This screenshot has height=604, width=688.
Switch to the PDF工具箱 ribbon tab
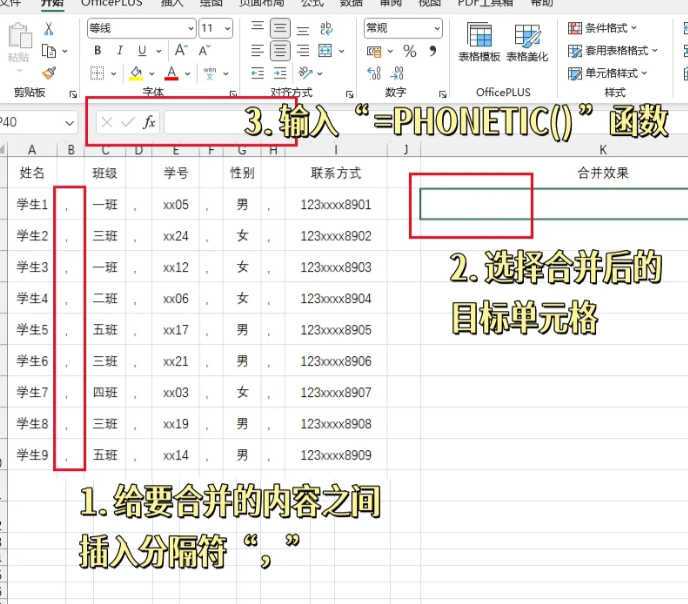(x=485, y=4)
